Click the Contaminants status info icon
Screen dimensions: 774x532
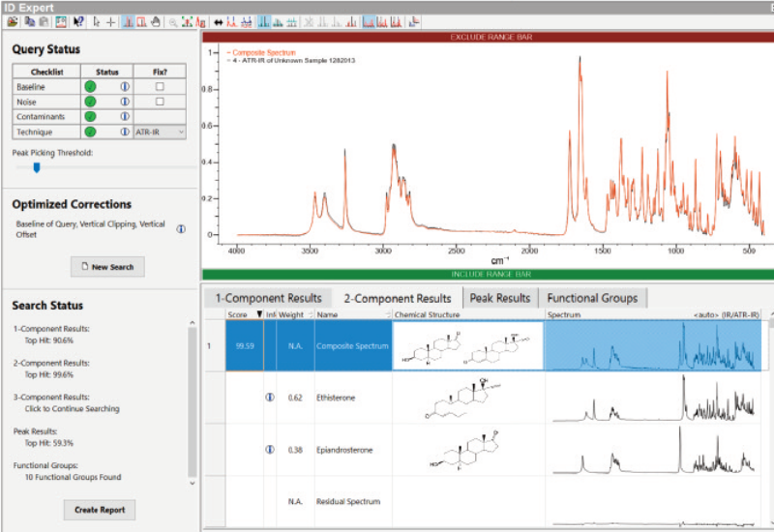125,117
